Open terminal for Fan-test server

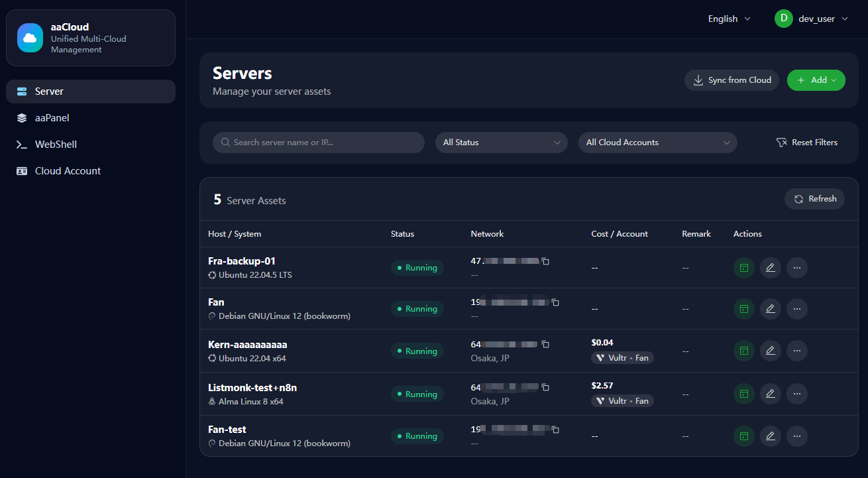(744, 436)
